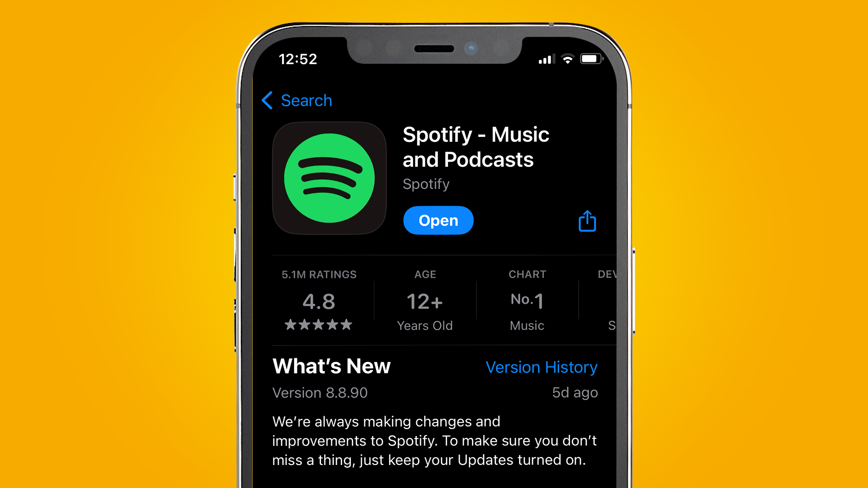Image resolution: width=868 pixels, height=488 pixels.
Task: Tap the WiFi status icon
Action: pos(568,58)
